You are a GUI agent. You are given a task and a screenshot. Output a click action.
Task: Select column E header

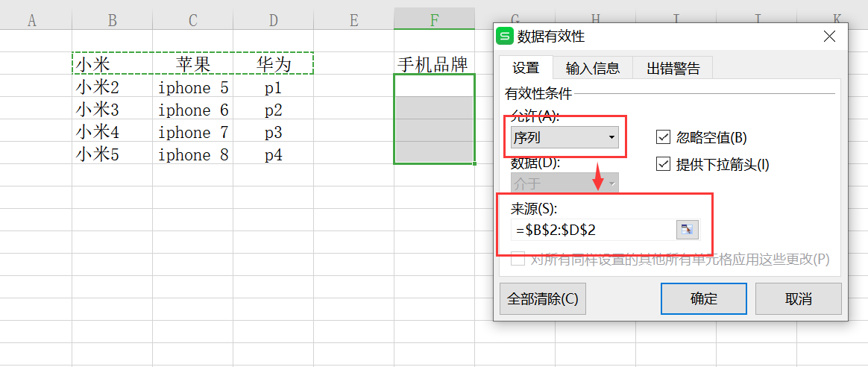point(353,20)
